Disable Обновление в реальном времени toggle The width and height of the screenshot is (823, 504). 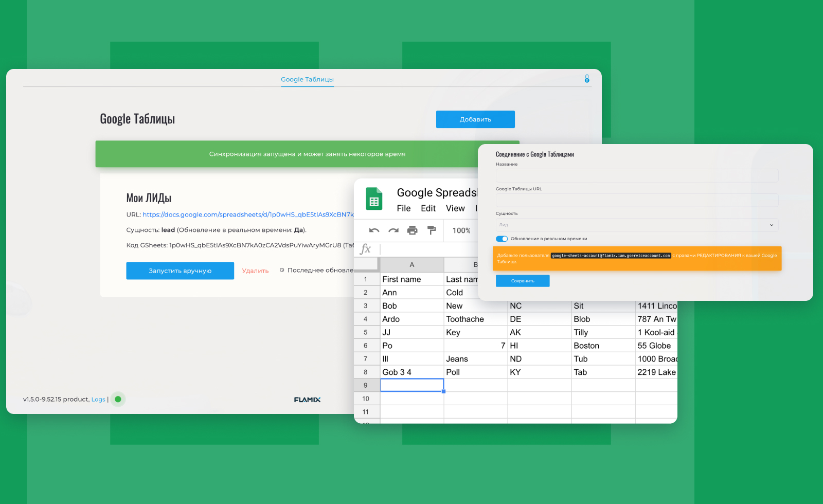pyautogui.click(x=502, y=239)
